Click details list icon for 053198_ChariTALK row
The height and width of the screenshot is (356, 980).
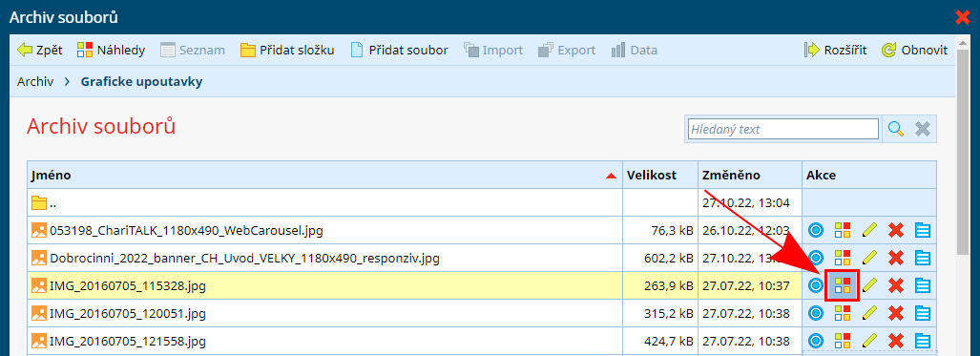click(x=923, y=230)
